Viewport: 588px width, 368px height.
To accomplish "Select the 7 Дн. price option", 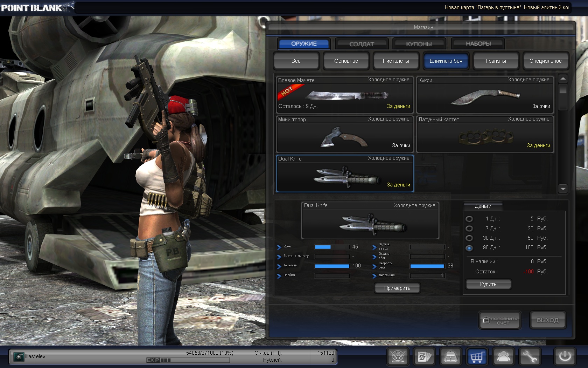I will point(469,229).
